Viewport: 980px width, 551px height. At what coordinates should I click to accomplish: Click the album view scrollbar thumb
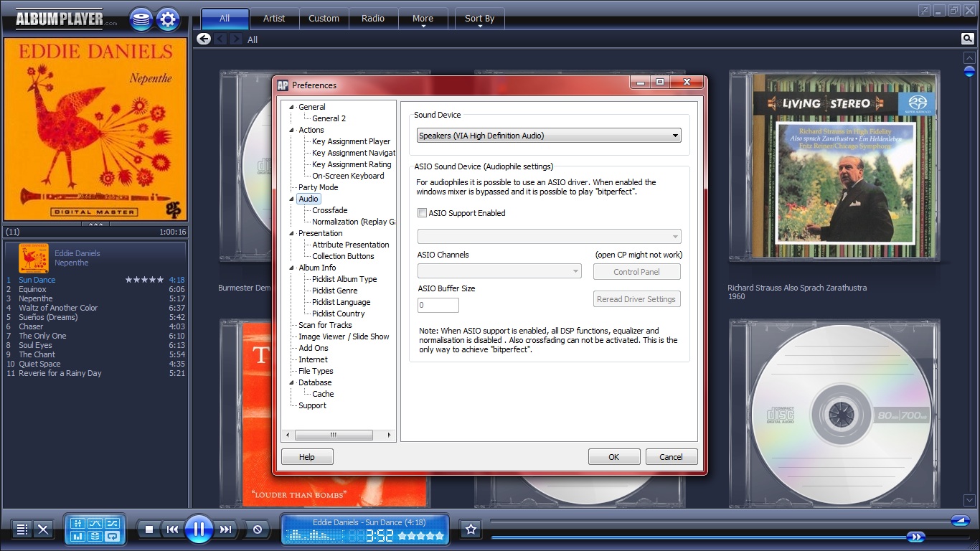coord(969,71)
